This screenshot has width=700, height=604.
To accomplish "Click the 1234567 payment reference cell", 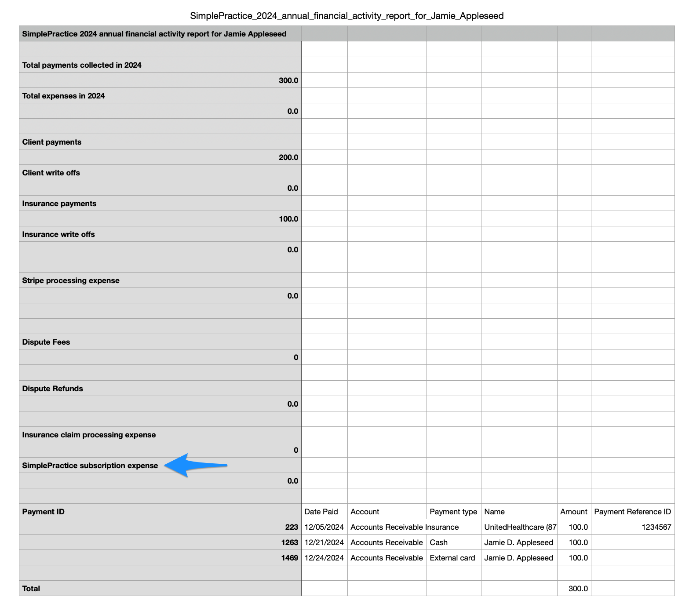I will 656,527.
